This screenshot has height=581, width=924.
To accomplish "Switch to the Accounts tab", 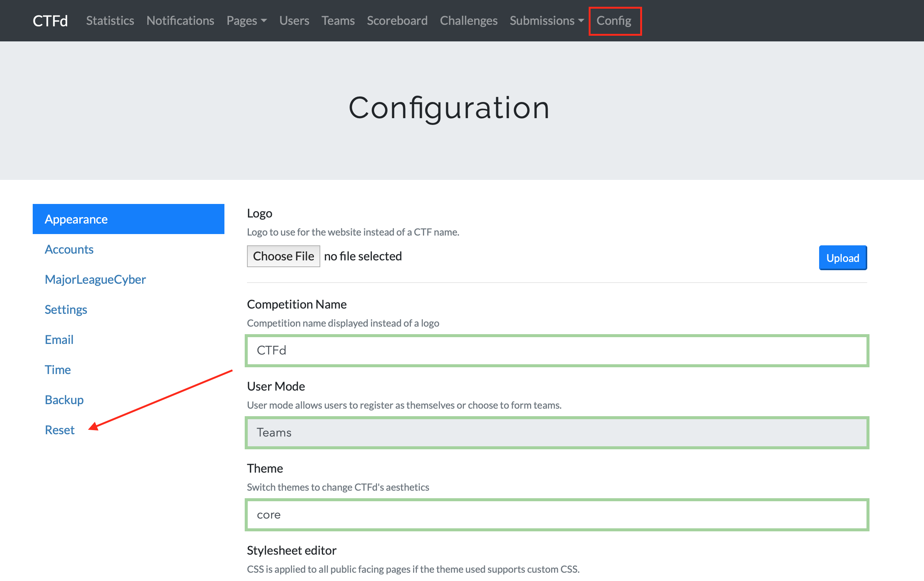I will pos(69,249).
